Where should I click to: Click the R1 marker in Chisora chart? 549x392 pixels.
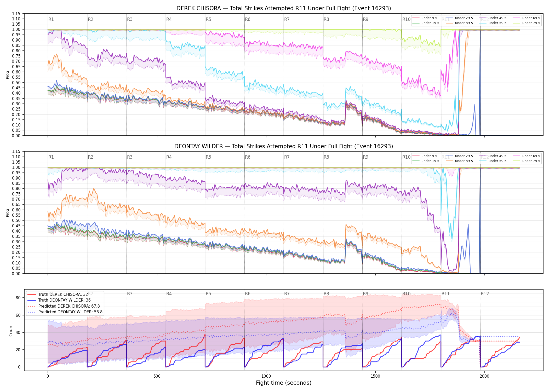(51, 19)
